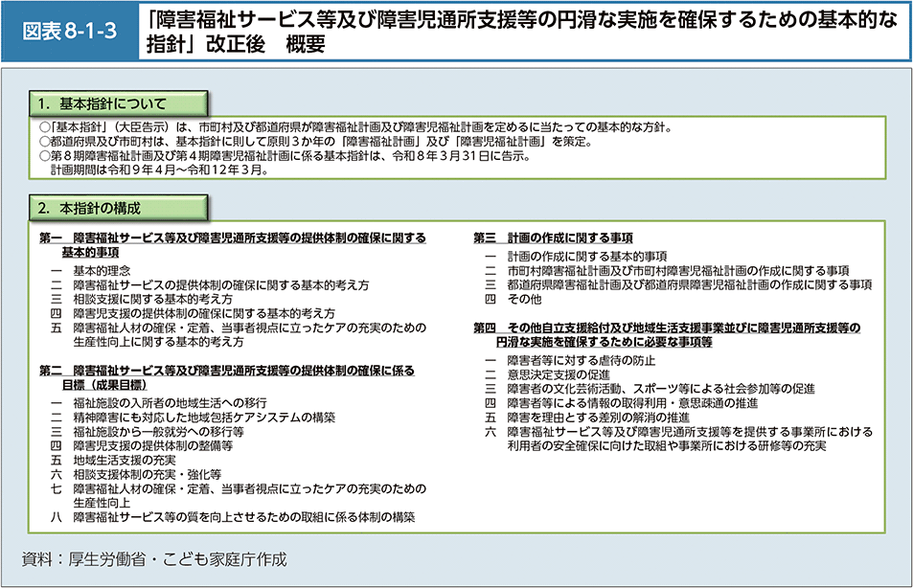Screen dimensions: 913x588
Task: Click item 市町村障害福祉計画及び市町村障害児福祉計画の作成に関する事項
Action: [678, 271]
